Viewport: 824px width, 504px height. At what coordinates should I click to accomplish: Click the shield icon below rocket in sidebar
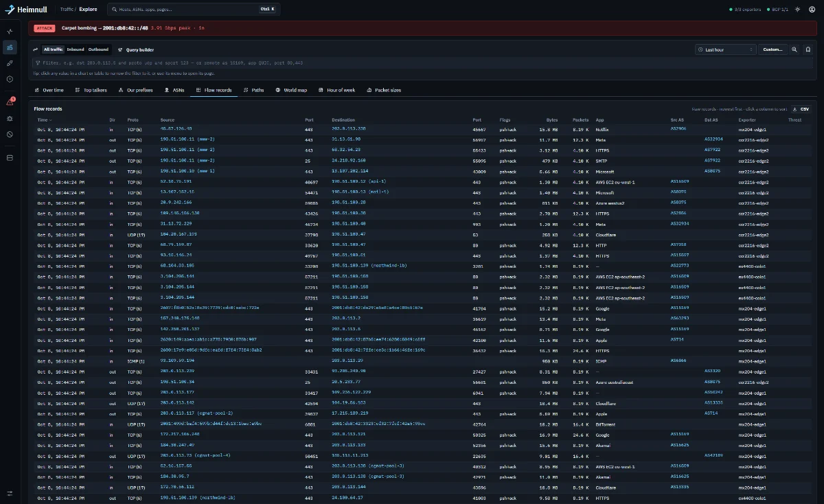pyautogui.click(x=10, y=79)
